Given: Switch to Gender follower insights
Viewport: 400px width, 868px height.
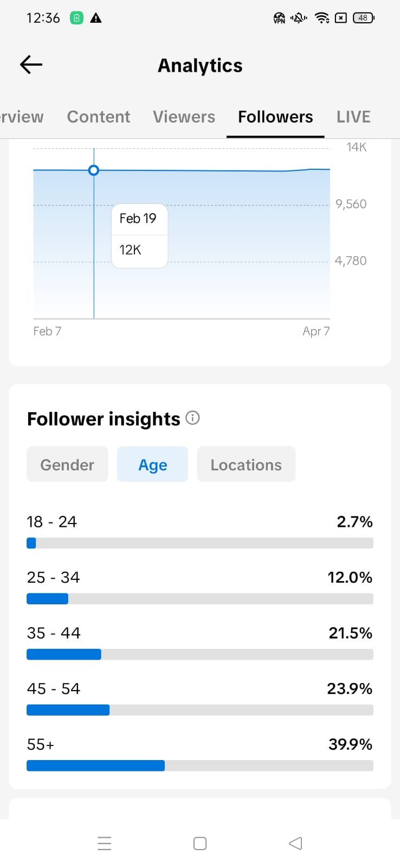Looking at the screenshot, I should (67, 464).
